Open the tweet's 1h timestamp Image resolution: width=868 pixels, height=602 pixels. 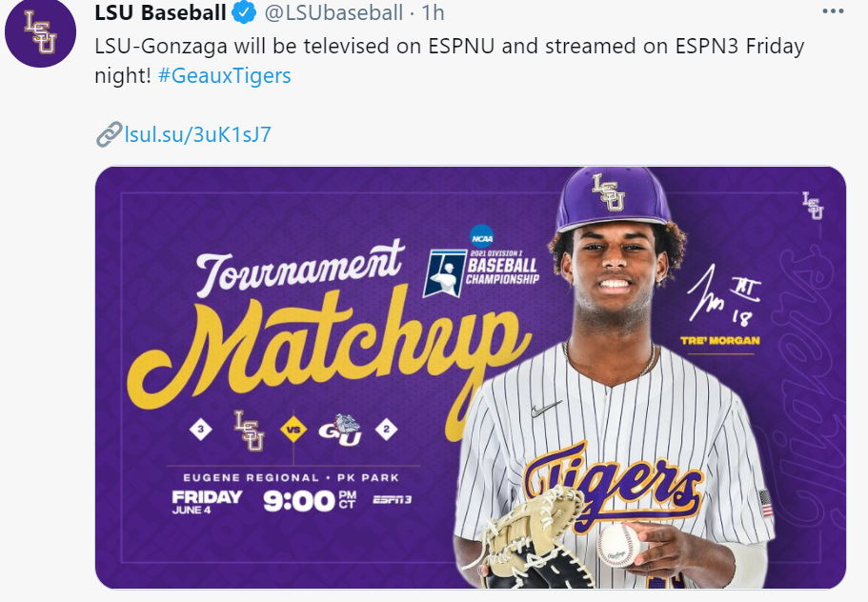coord(434,13)
